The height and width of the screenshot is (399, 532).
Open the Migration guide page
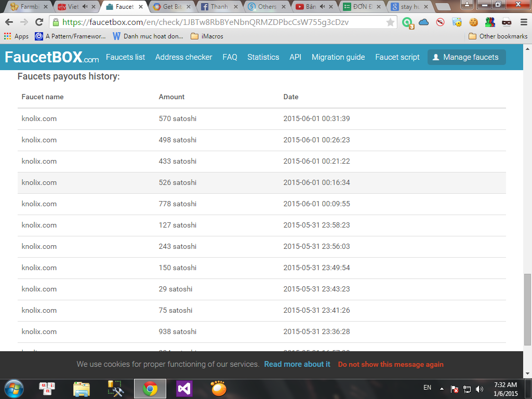(338, 57)
